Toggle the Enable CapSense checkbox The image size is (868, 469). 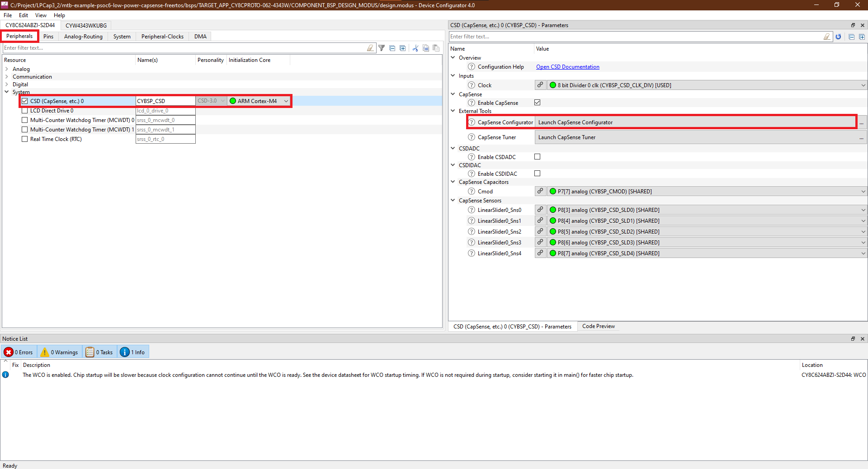[538, 103]
